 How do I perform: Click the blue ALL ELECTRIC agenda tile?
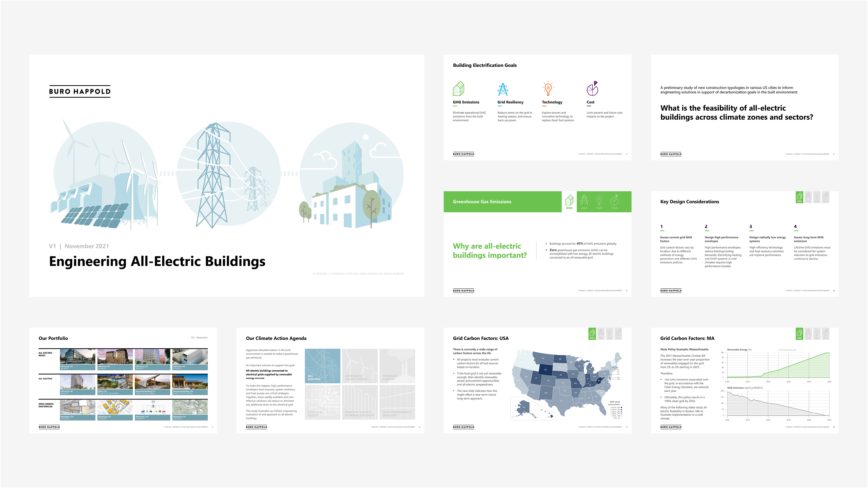click(x=322, y=366)
